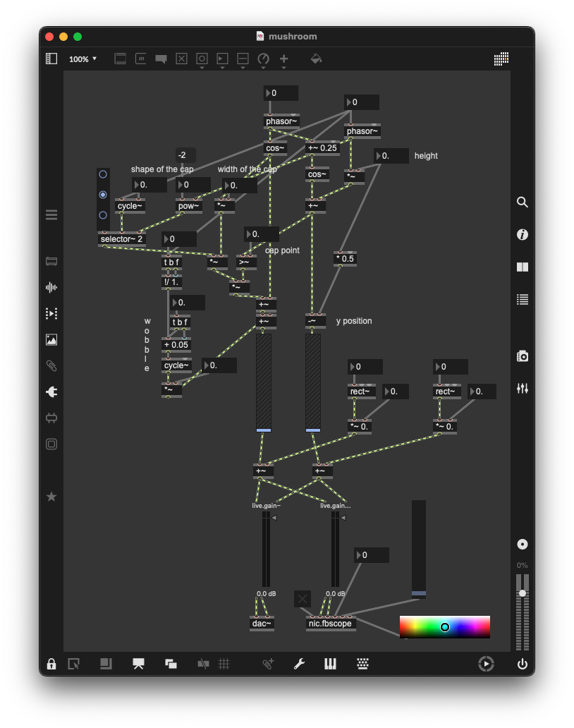Open the snapshots camera icon
The height and width of the screenshot is (728, 574).
point(522,356)
